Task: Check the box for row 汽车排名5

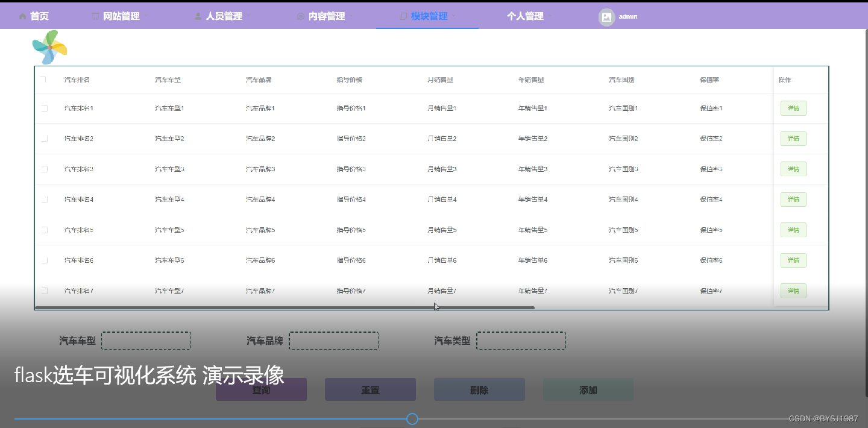Action: click(x=45, y=230)
